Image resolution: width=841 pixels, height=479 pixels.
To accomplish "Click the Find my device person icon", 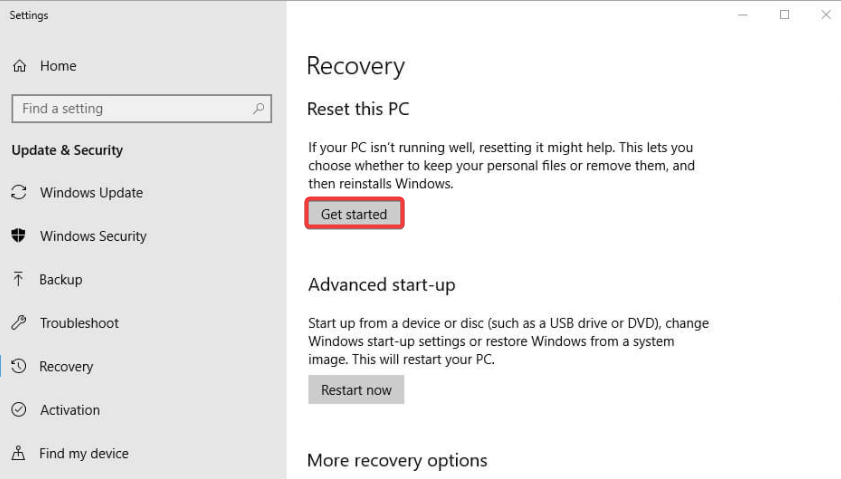I will pos(18,453).
